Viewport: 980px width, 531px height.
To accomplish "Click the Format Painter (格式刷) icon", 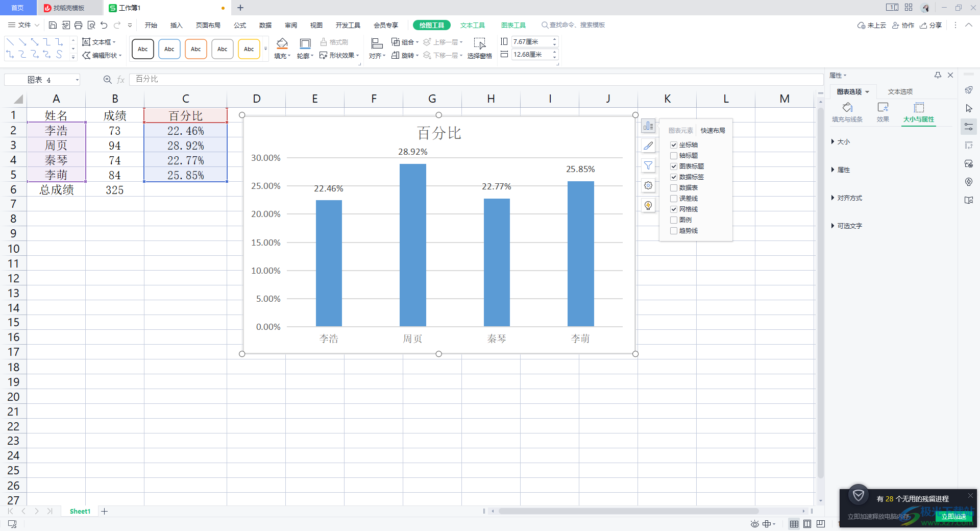I will tap(334, 42).
